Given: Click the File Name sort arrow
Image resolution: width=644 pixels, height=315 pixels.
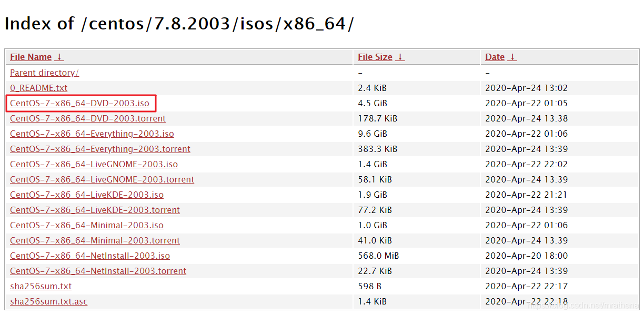Looking at the screenshot, I should 59,57.
